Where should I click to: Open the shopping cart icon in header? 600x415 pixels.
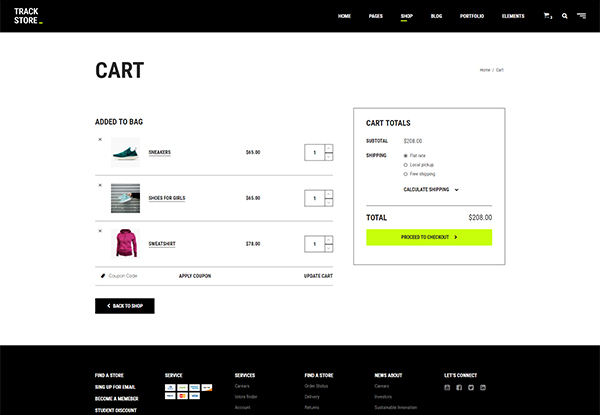pyautogui.click(x=547, y=16)
